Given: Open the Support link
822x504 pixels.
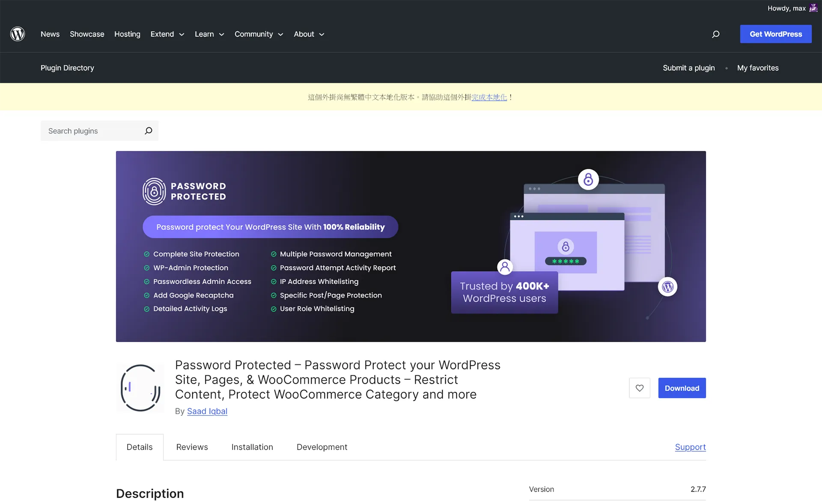Looking at the screenshot, I should coord(690,447).
